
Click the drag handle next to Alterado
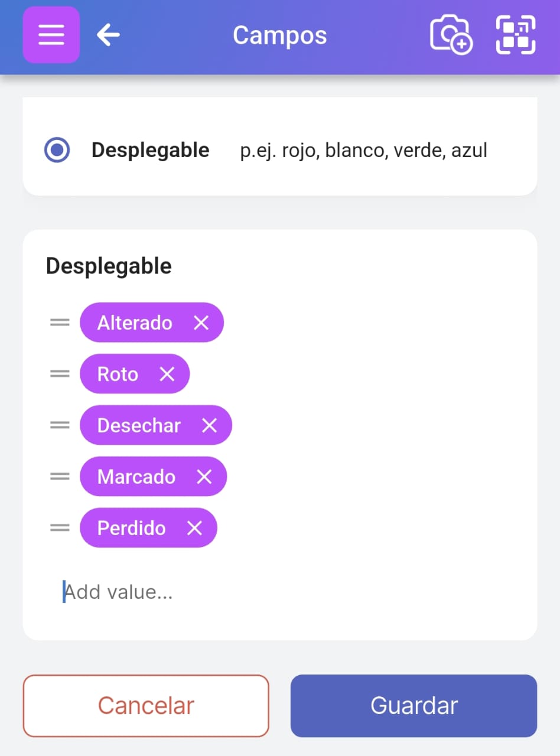coord(59,322)
